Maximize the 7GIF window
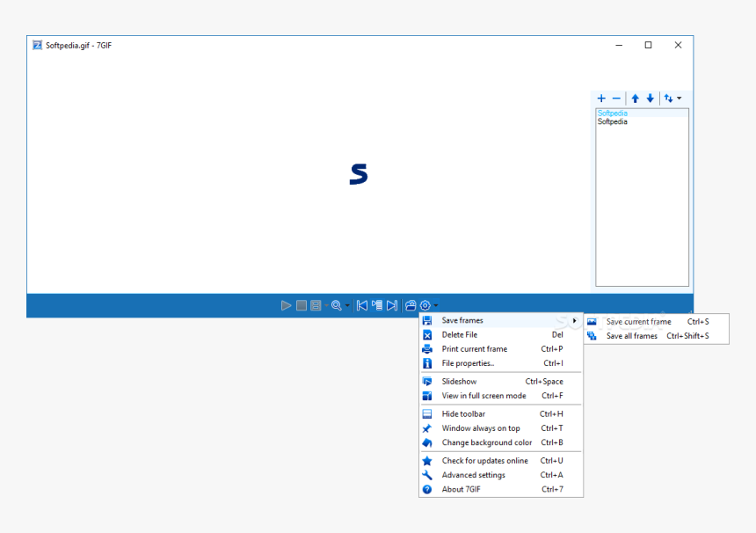The height and width of the screenshot is (533, 756). click(x=649, y=45)
